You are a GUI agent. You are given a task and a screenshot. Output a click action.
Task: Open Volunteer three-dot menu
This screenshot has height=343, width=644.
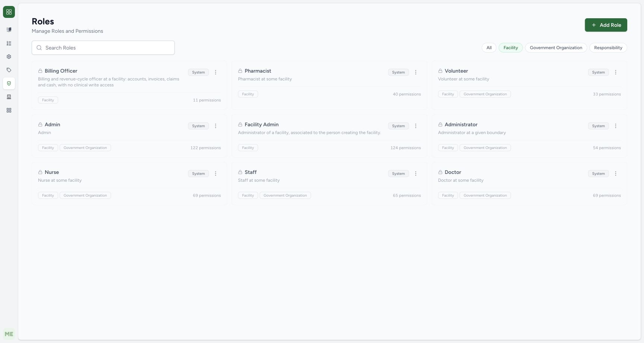(x=616, y=72)
